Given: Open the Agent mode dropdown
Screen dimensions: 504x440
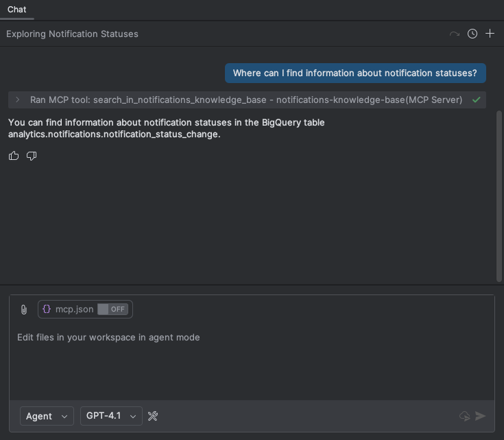Looking at the screenshot, I should tap(46, 416).
